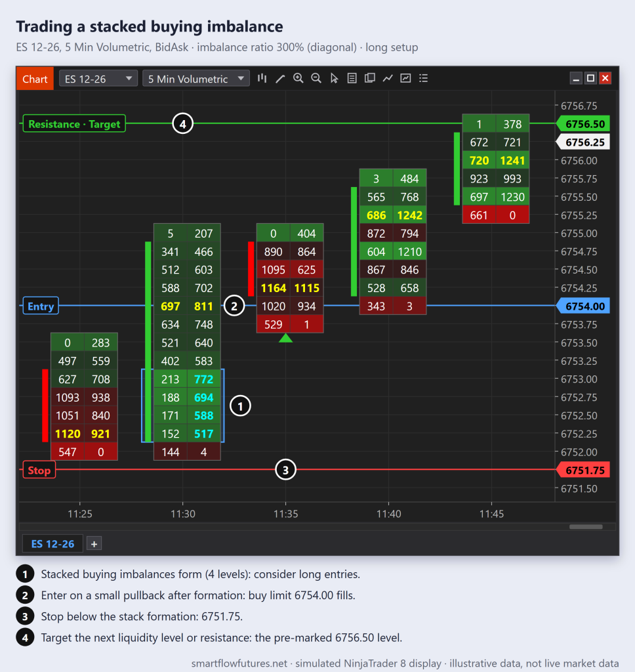Screen dimensions: 635x672
Task: Click the yellow 1241 ask cell
Action: (x=512, y=161)
